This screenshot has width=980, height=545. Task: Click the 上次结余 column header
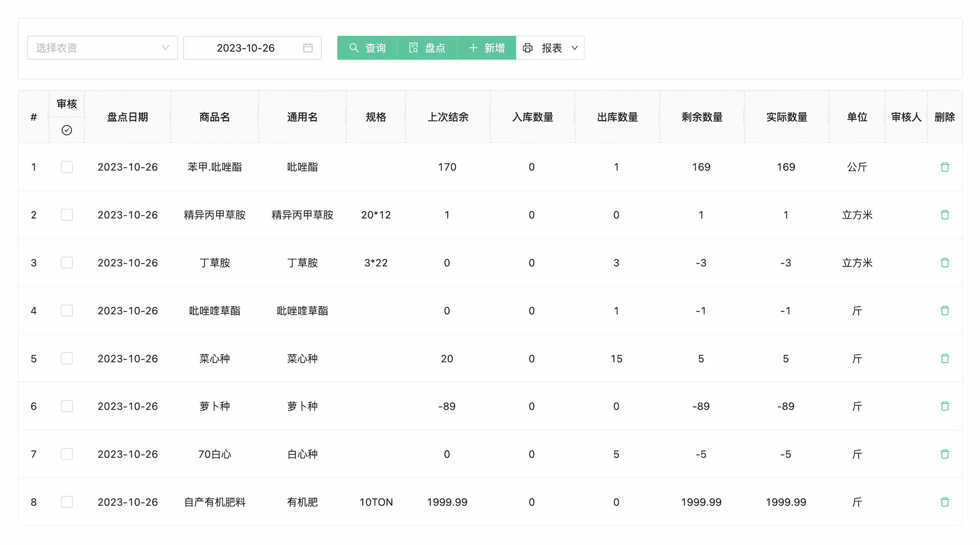[448, 117]
